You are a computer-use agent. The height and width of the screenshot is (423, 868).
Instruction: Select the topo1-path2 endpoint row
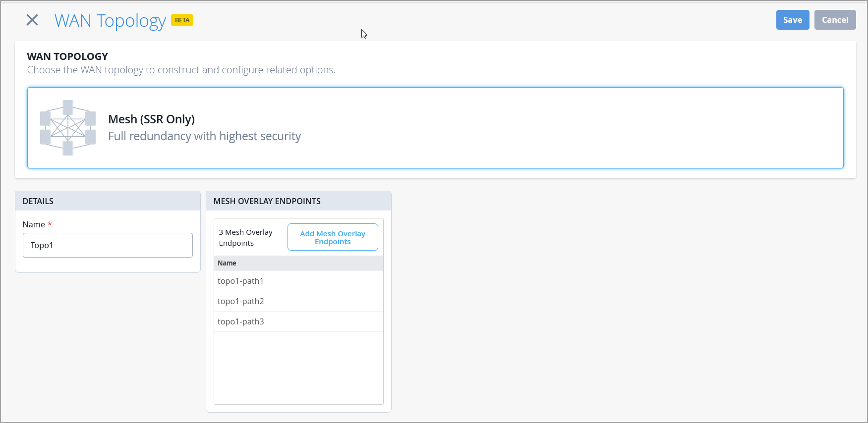241,301
